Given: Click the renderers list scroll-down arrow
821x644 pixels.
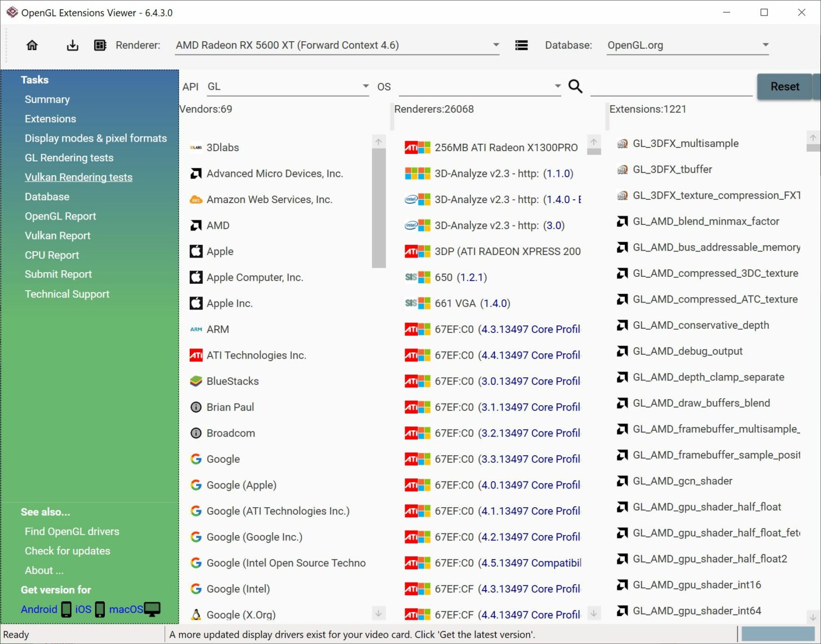Looking at the screenshot, I should (x=594, y=614).
